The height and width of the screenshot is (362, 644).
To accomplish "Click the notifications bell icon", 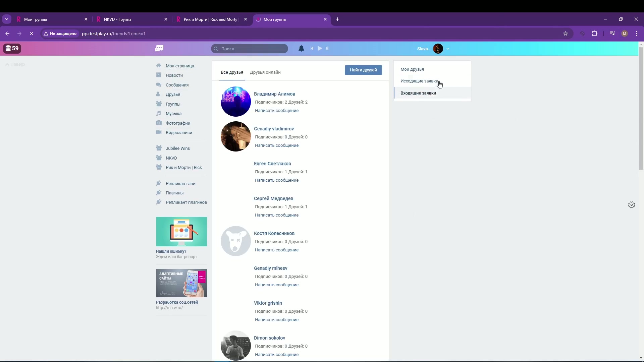I will 301,49.
